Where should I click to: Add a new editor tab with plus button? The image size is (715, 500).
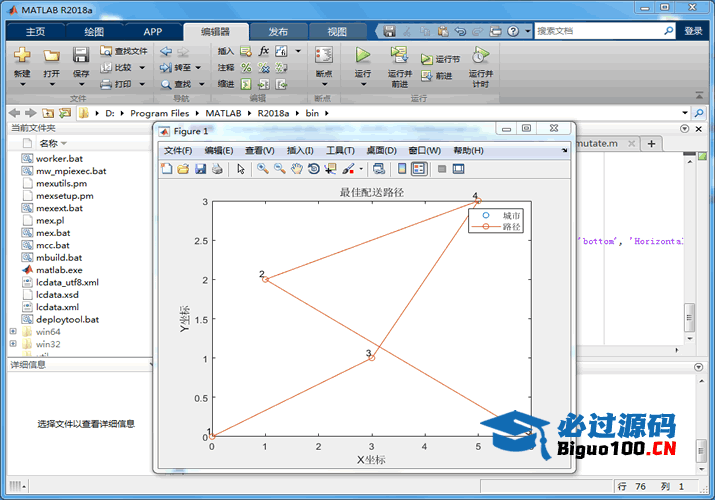tap(652, 144)
